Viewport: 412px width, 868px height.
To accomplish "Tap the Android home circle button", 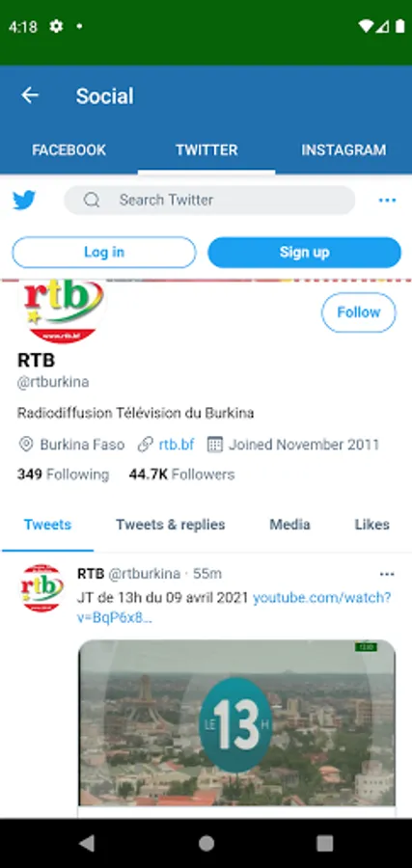I will (206, 843).
